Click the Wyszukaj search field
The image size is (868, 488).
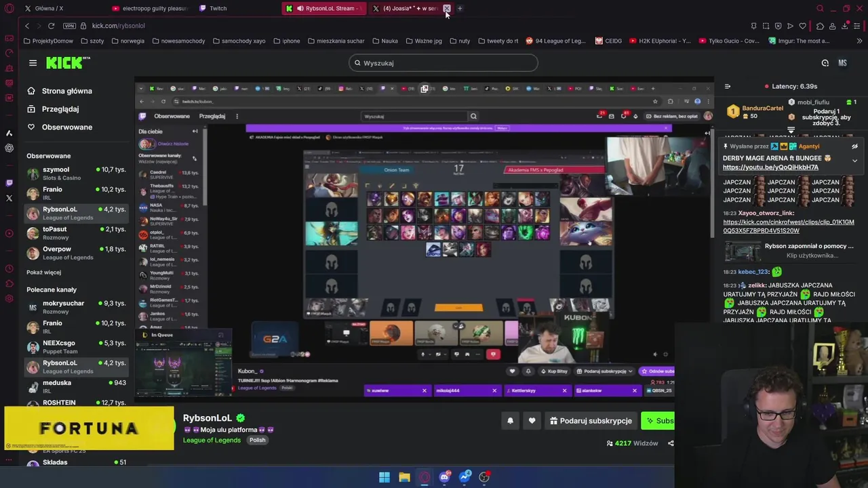[443, 63]
